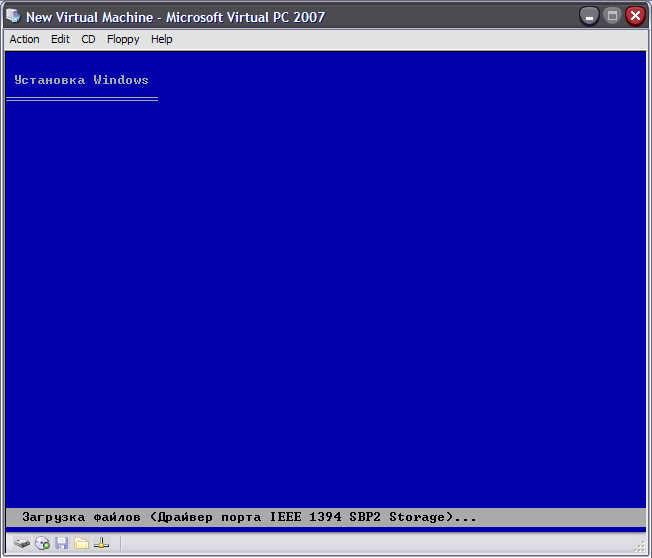Click the hard disk activity icon
The image size is (652, 558).
22,543
